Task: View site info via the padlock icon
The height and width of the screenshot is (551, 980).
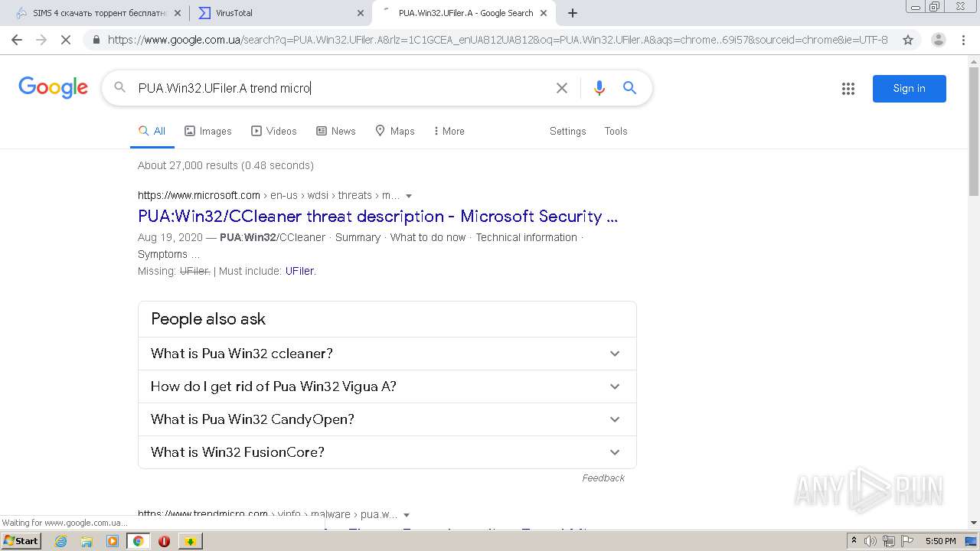Action: (x=96, y=40)
